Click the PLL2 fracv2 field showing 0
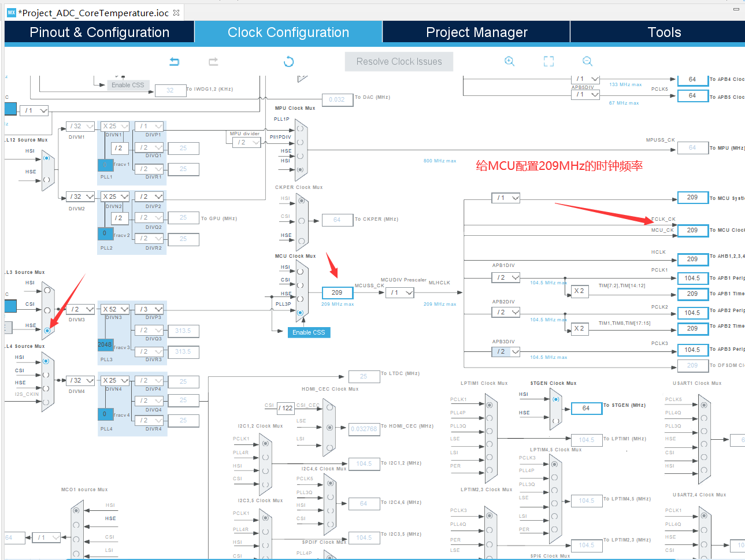The height and width of the screenshot is (560, 745). pos(105,233)
